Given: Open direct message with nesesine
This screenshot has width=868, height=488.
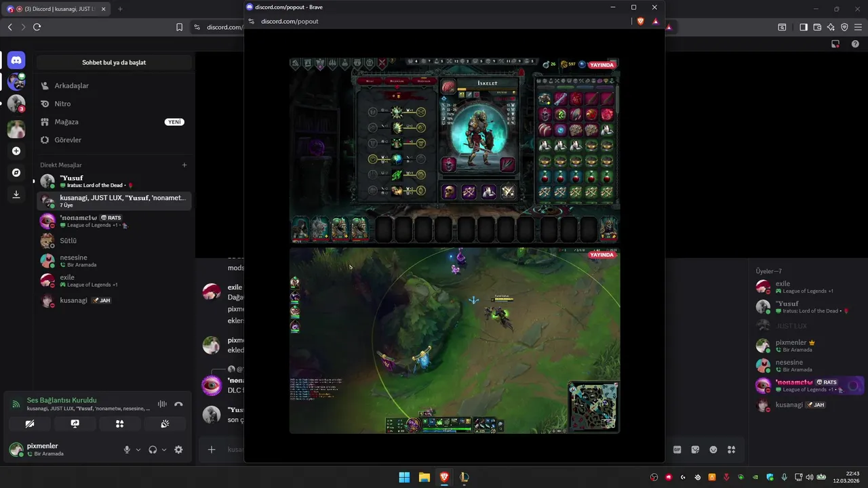Looking at the screenshot, I should pos(114,261).
